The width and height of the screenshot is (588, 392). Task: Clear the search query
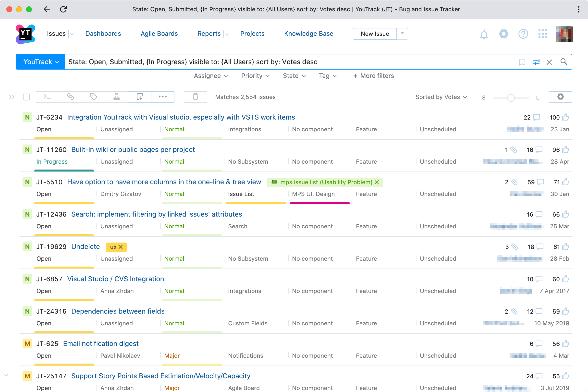(x=549, y=62)
